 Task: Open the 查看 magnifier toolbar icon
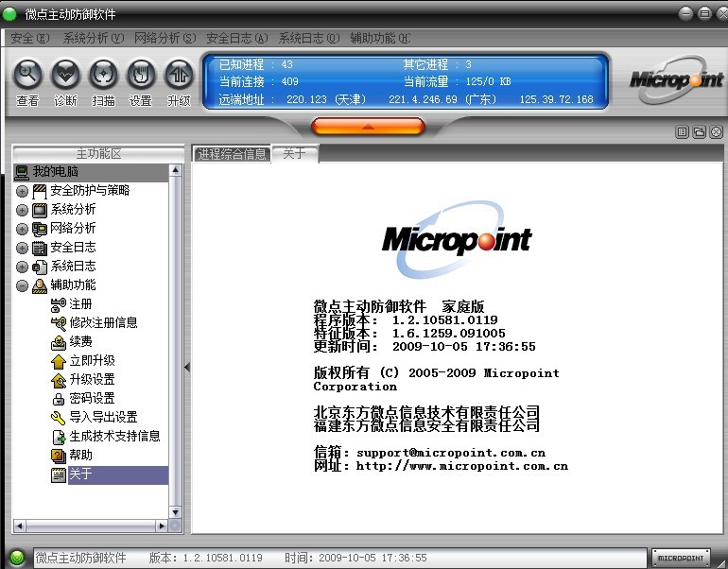[x=27, y=75]
